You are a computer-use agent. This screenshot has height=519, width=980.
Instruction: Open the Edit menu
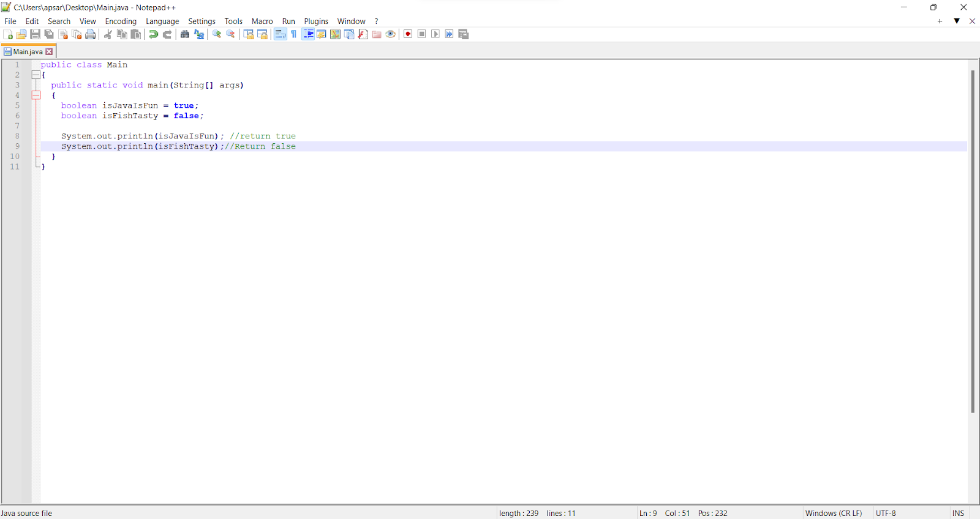32,21
